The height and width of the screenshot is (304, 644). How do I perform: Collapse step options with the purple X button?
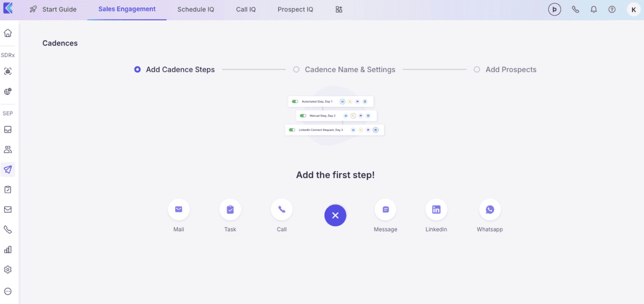click(335, 215)
